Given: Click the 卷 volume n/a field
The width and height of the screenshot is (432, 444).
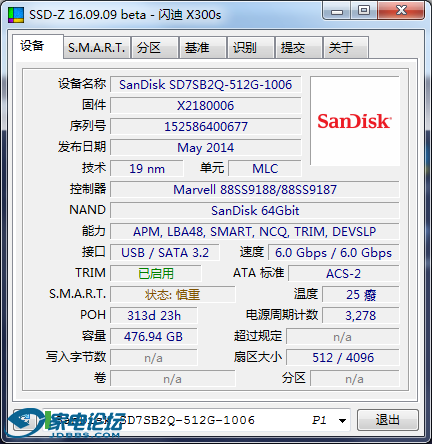Looking at the screenshot, I should coord(172,379).
